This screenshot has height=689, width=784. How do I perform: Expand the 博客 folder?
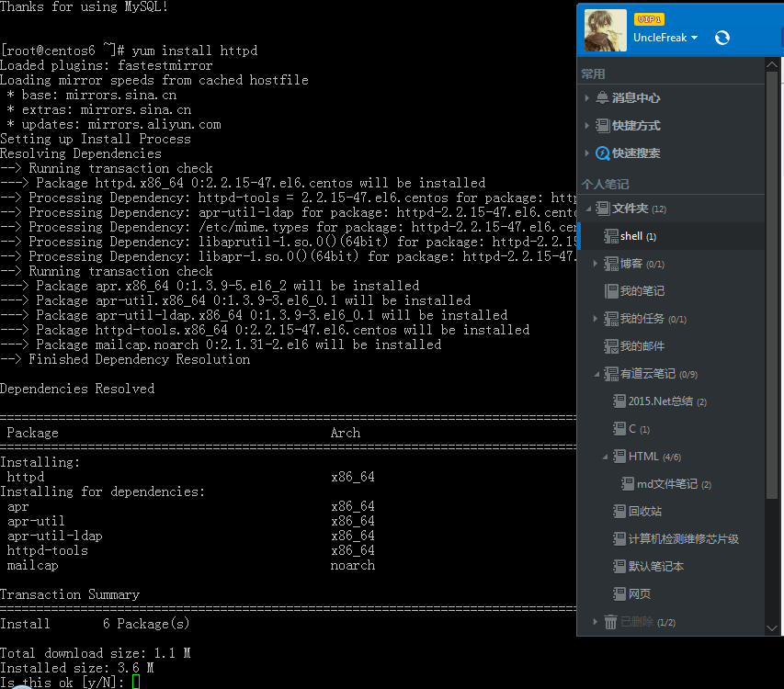click(x=596, y=262)
